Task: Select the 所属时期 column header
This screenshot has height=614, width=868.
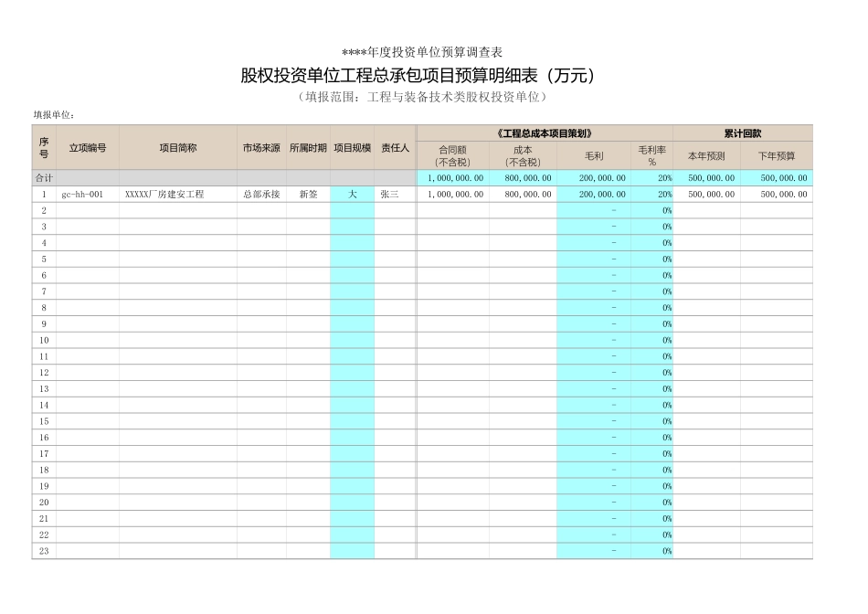Action: [x=307, y=146]
